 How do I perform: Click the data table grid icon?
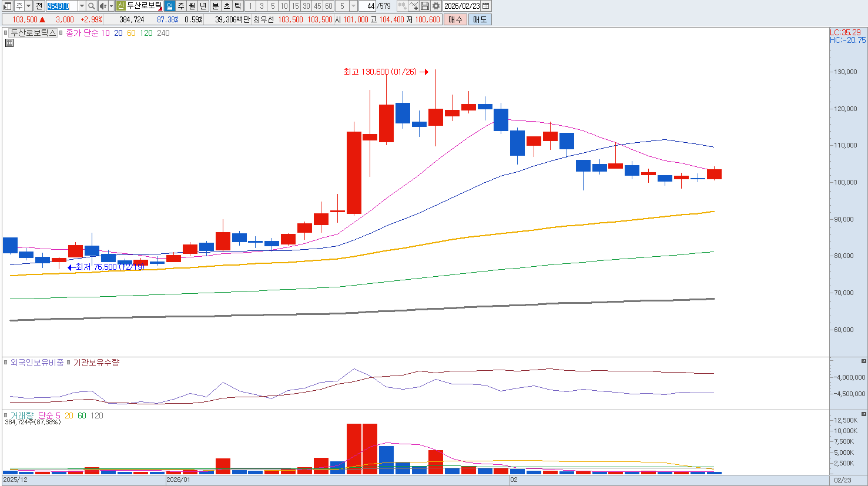click(x=9, y=43)
